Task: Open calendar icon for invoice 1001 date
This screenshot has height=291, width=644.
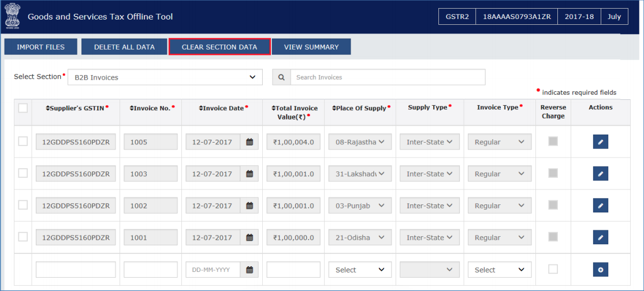Action: pos(250,238)
